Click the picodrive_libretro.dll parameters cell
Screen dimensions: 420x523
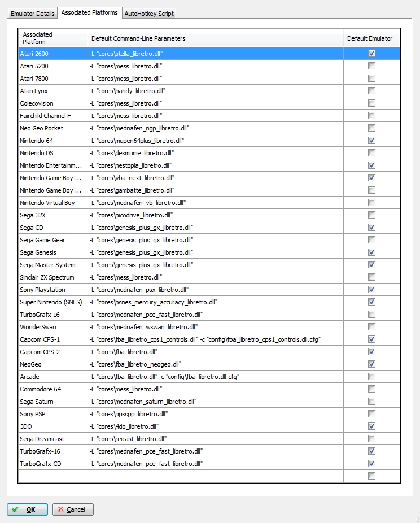click(215, 215)
